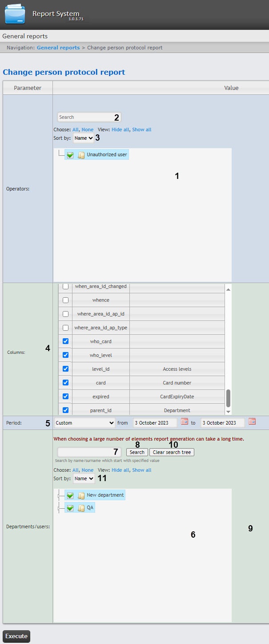Image resolution: width=269 pixels, height=644 pixels.
Task: Hide all in Operators view
Action: click(120, 130)
